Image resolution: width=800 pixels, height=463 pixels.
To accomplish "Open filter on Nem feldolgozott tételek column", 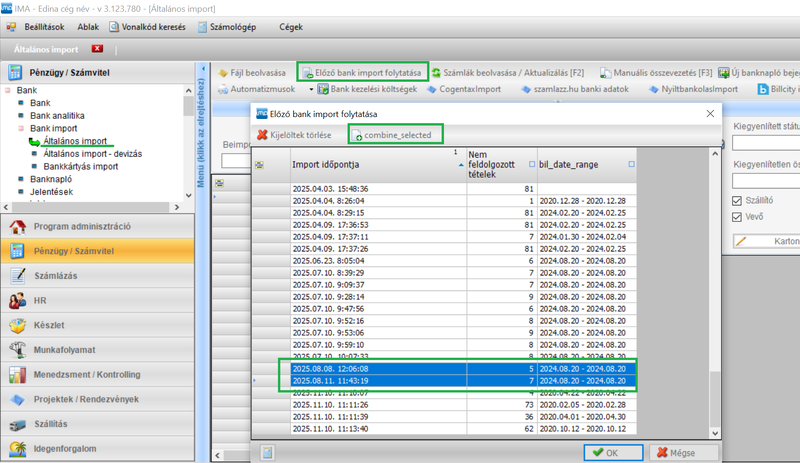I will click(531, 164).
